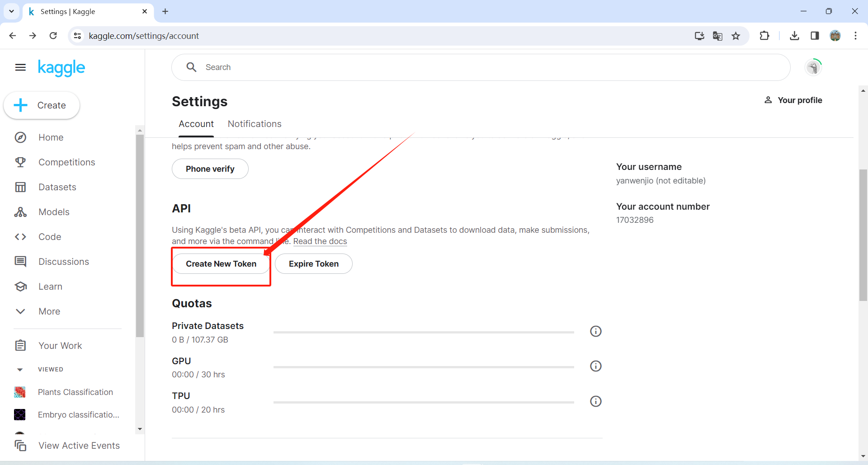Click the username text yanwenjio

[x=635, y=181]
